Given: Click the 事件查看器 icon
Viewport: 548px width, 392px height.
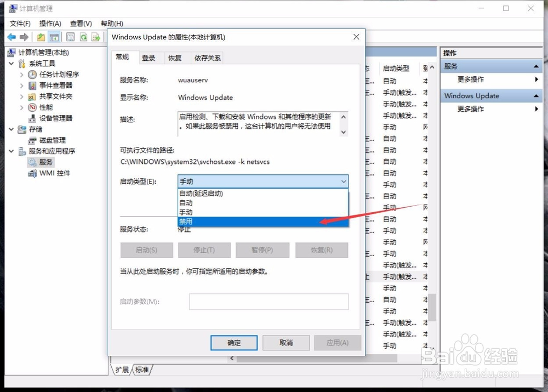Looking at the screenshot, I should pyautogui.click(x=32, y=86).
